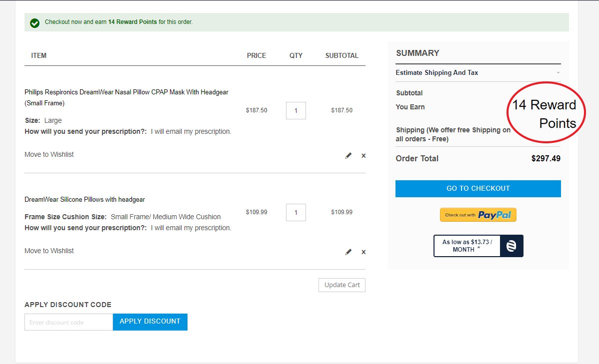Open the DreamWear Silicone Pillows with headgear link
599x364 pixels.
coord(85,200)
